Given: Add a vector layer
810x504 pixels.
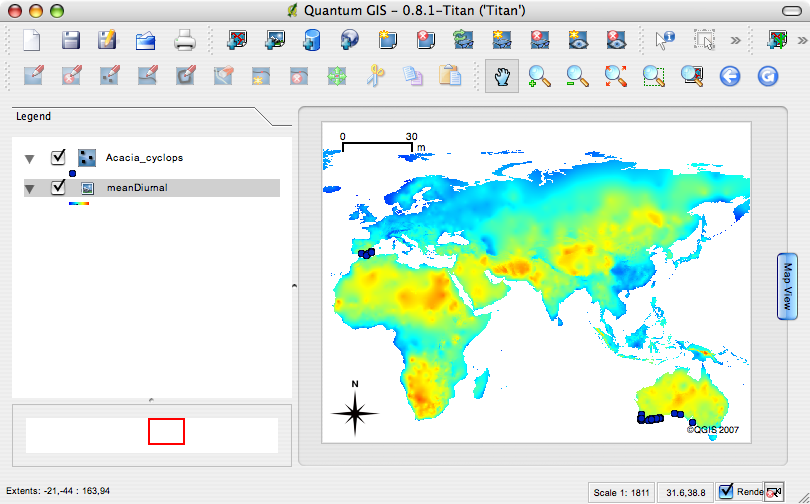Looking at the screenshot, I should coord(237,40).
